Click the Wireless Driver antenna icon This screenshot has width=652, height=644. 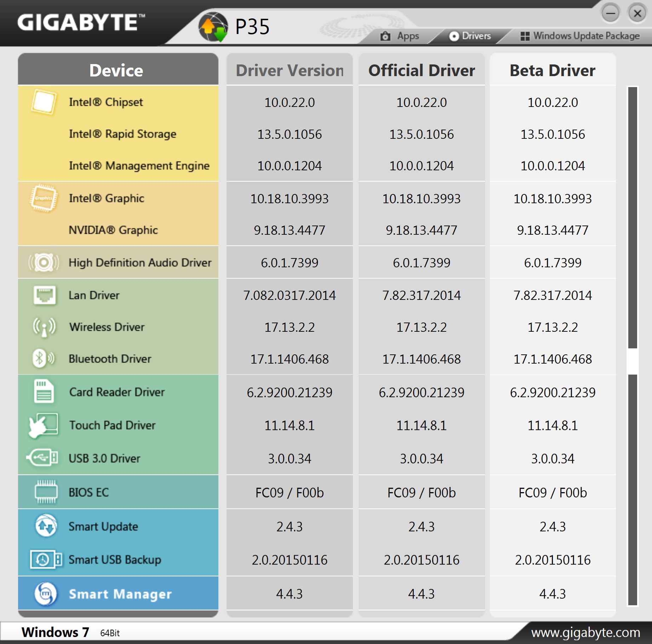click(x=44, y=327)
